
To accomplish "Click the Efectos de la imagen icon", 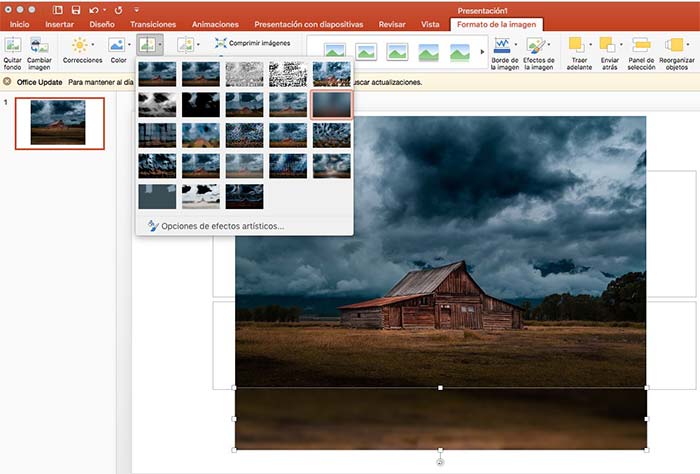I will (x=535, y=45).
